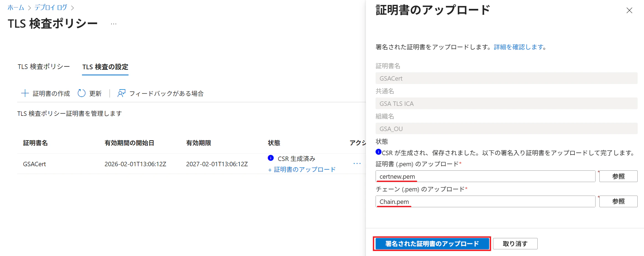The width and height of the screenshot is (644, 256).
Task: Click the TLS 検査ポリシー証明書を管理します description text
Action: pos(70,114)
